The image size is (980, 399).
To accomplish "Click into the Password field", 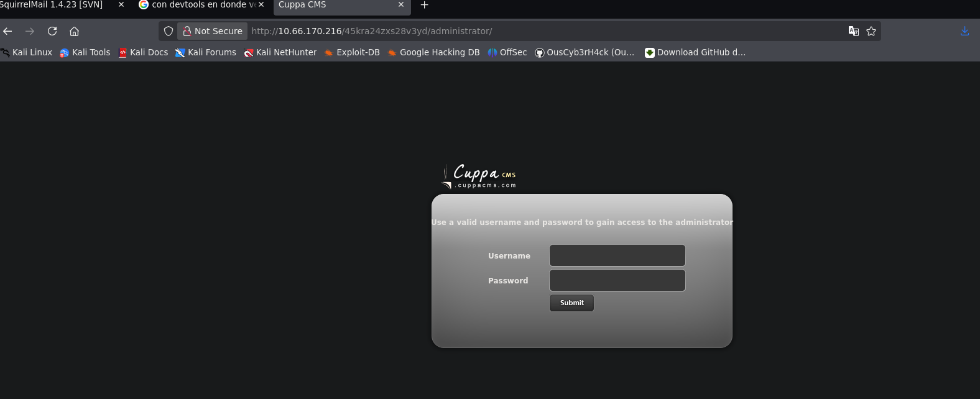I will click(617, 280).
